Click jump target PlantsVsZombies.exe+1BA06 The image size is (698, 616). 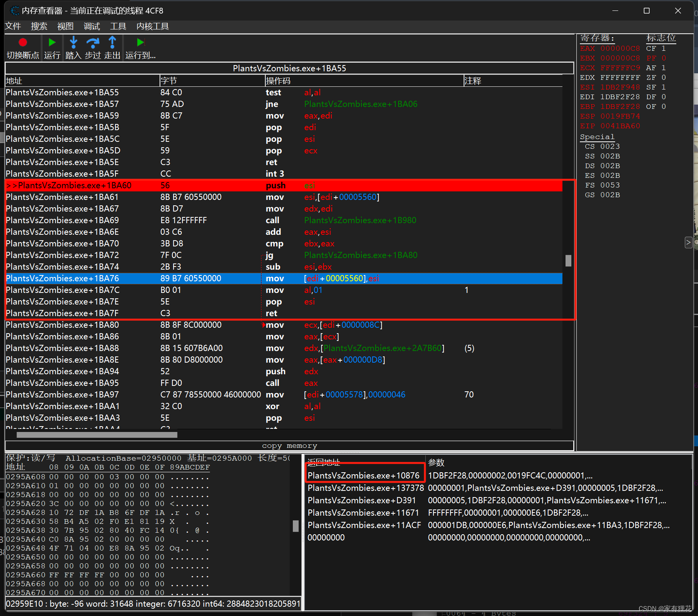pos(361,104)
